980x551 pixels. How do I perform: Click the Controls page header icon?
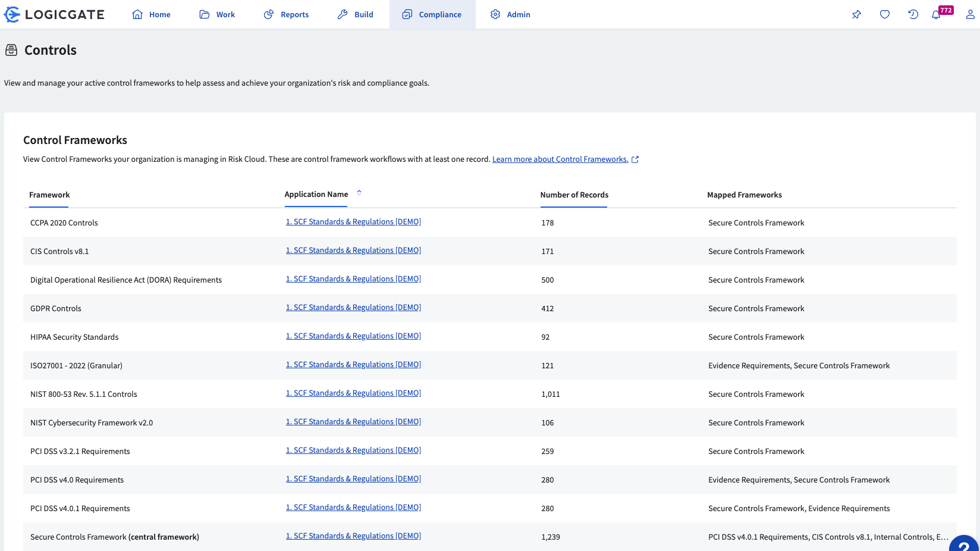click(11, 50)
